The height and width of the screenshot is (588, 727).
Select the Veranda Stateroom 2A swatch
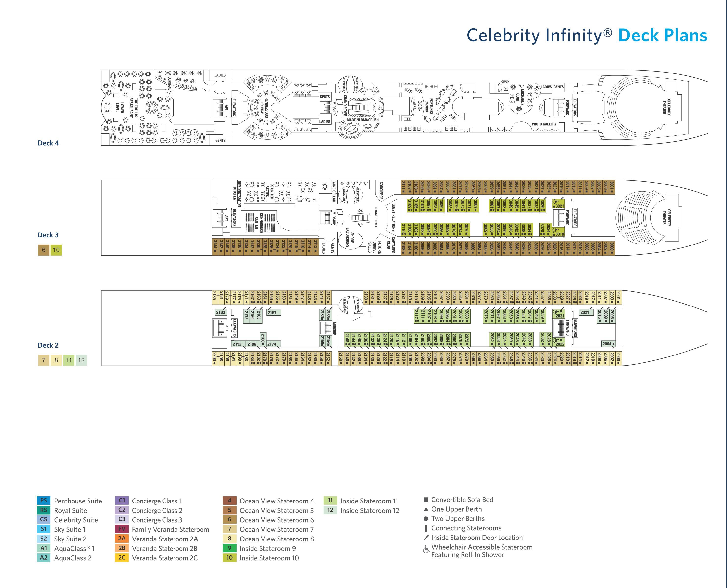pyautogui.click(x=122, y=539)
